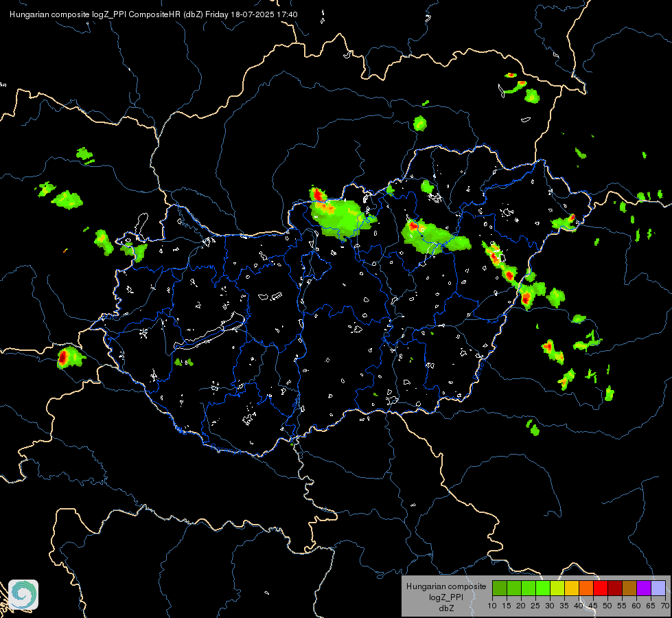Select the purple 60–65 dBZ swatch

click(644, 588)
